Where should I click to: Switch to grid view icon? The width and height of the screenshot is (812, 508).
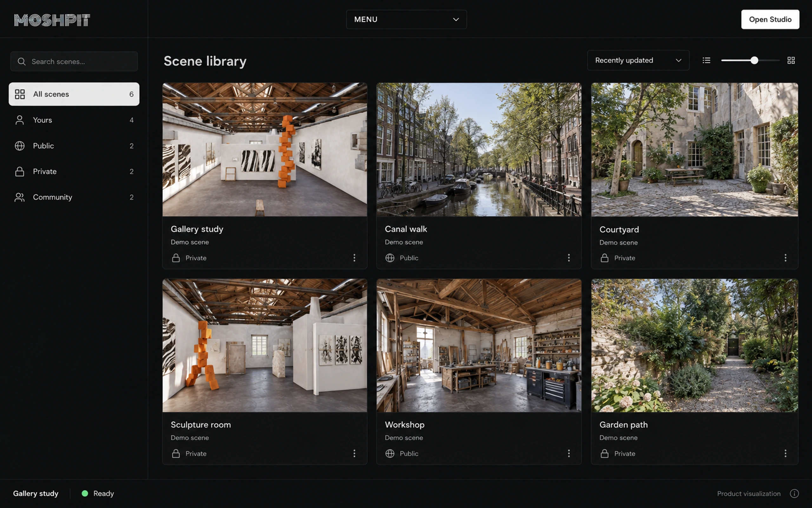(791, 60)
